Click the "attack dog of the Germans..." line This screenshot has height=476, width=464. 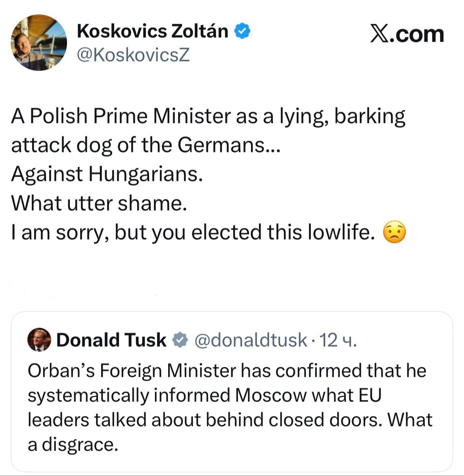(146, 145)
